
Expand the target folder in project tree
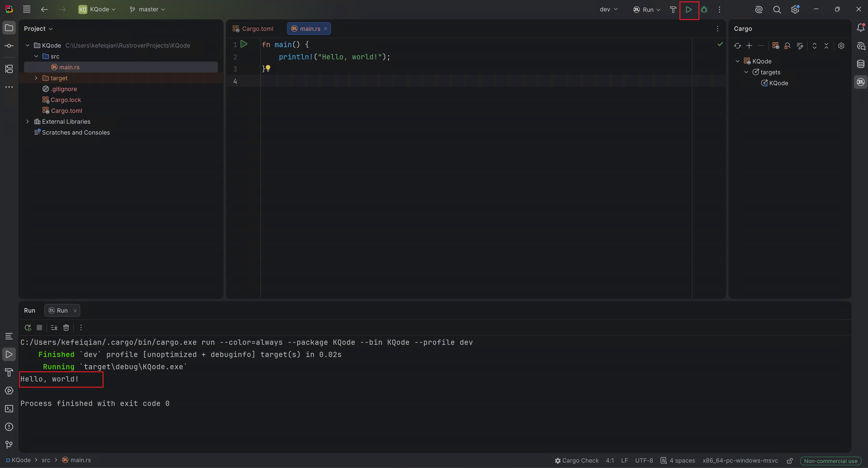pyautogui.click(x=36, y=78)
